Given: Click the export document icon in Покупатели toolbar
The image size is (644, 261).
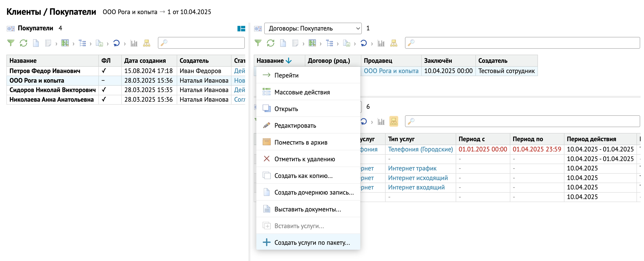Looking at the screenshot, I should [x=99, y=43].
